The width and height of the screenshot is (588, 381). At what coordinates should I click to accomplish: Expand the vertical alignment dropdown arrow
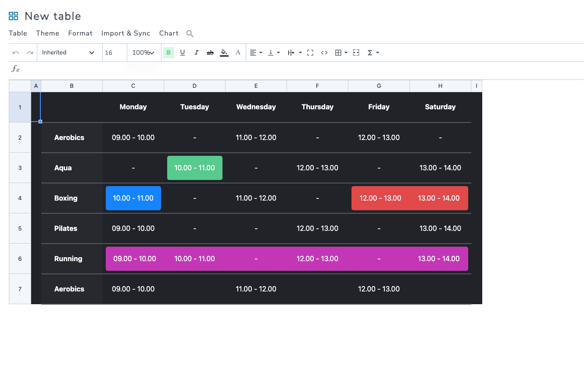(279, 53)
